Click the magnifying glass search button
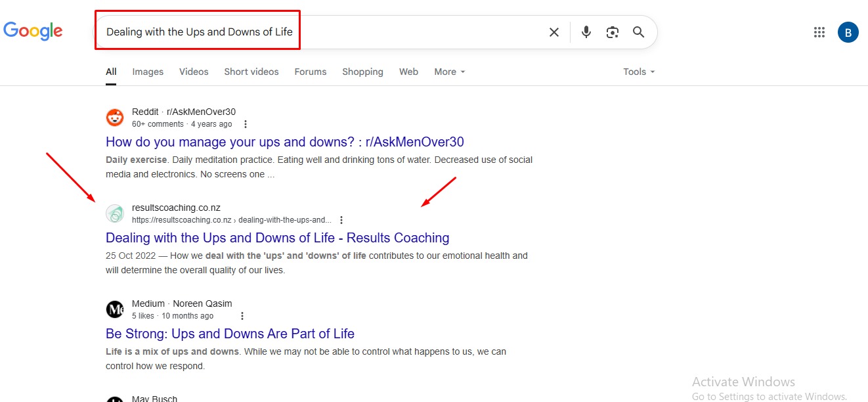868x402 pixels. (638, 32)
